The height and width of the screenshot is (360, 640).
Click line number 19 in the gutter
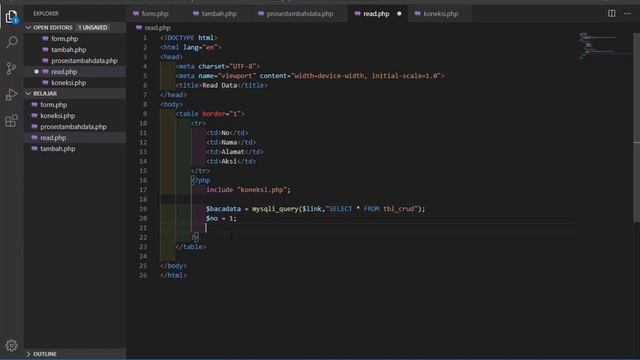pyautogui.click(x=143, y=209)
